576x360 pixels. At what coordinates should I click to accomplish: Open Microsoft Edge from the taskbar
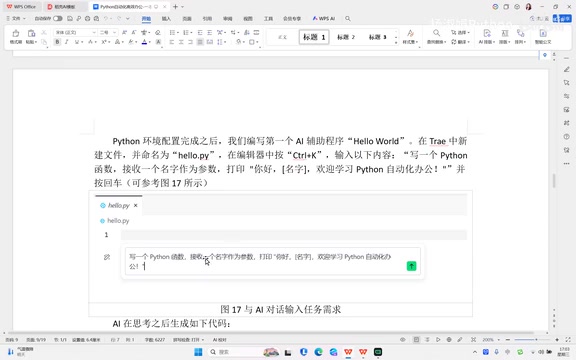pyautogui.click(x=318, y=352)
